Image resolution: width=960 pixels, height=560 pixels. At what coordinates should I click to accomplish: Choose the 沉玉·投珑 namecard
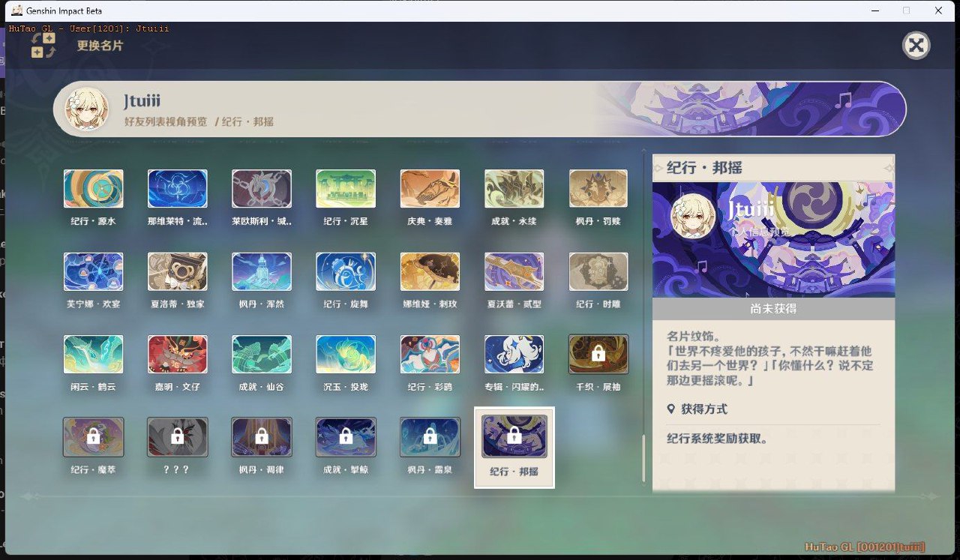coord(346,354)
